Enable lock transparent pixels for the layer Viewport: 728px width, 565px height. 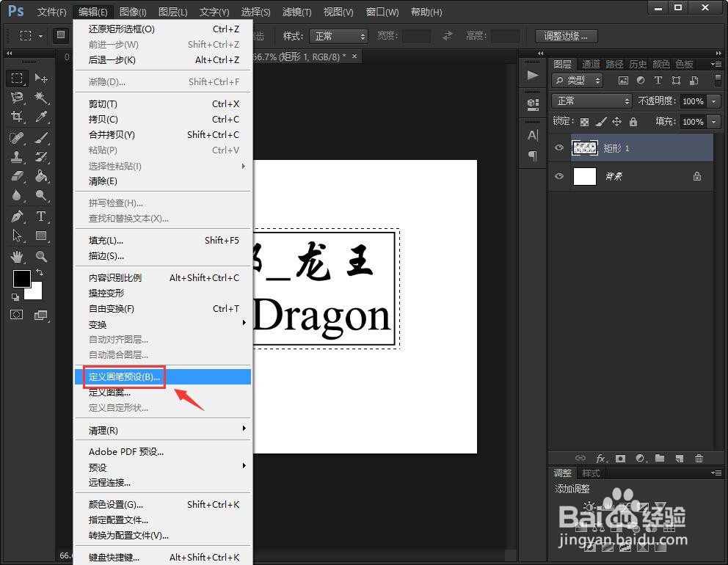click(x=584, y=121)
